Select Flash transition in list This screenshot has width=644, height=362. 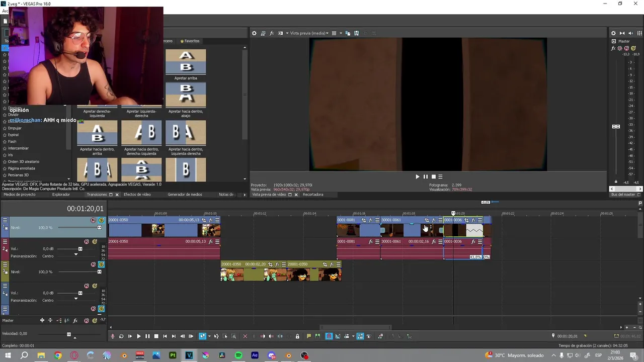click(x=12, y=141)
